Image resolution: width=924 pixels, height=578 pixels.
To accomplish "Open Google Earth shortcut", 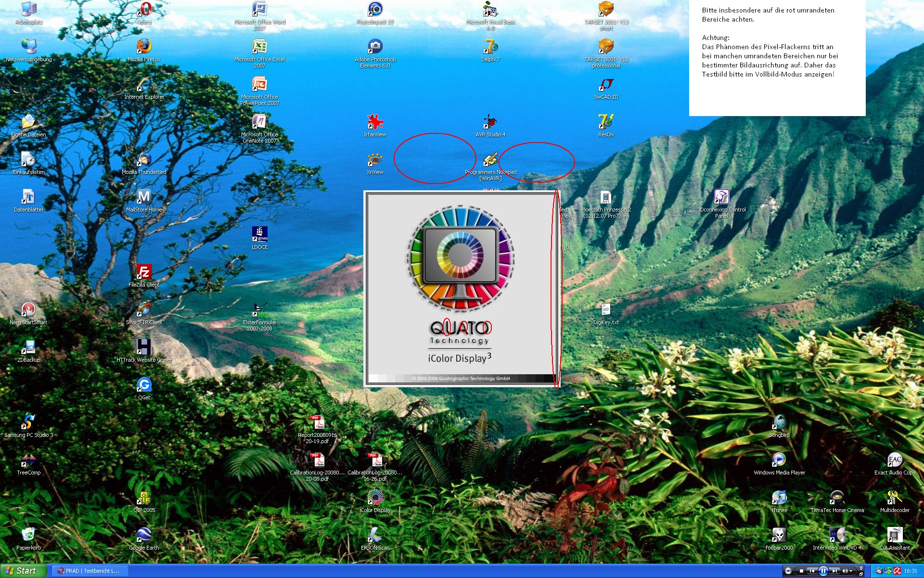I will 144,535.
